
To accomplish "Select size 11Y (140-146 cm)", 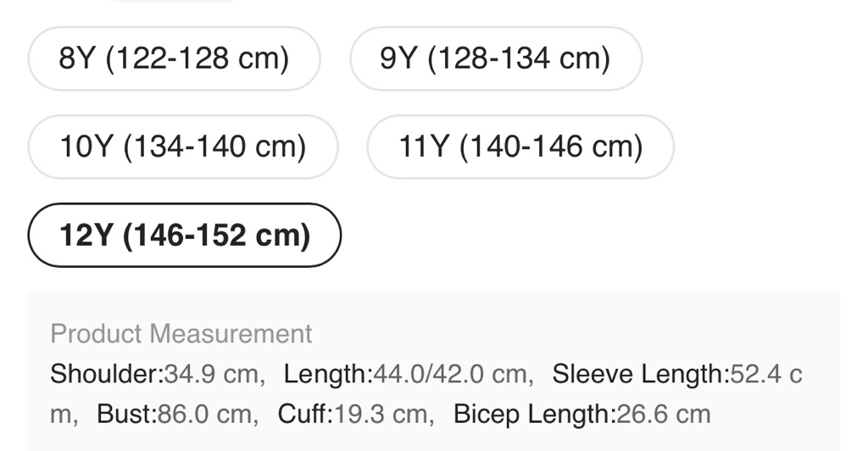I will [520, 147].
